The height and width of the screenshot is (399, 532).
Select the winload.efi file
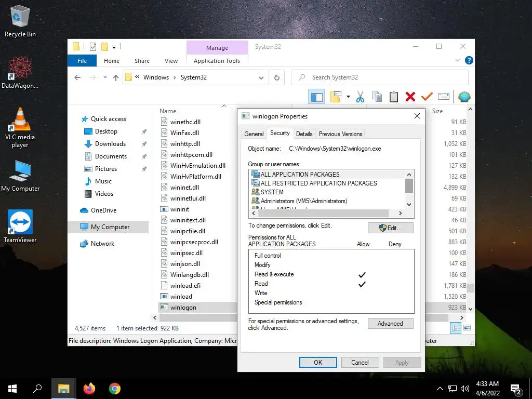185,286
